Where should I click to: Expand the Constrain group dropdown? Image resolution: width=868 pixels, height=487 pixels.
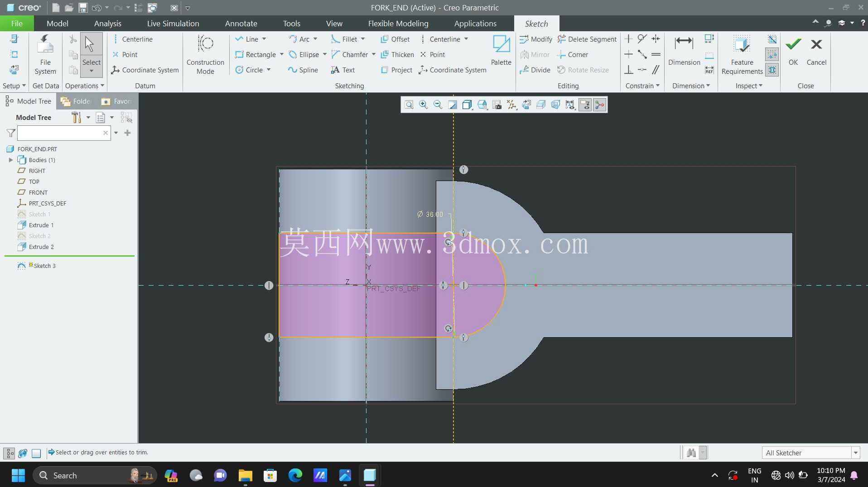coord(642,86)
